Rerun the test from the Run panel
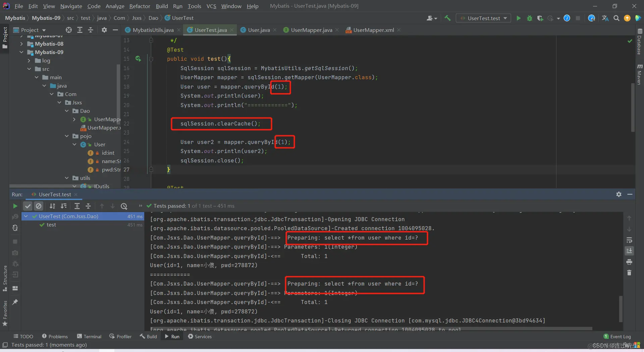 (15, 206)
